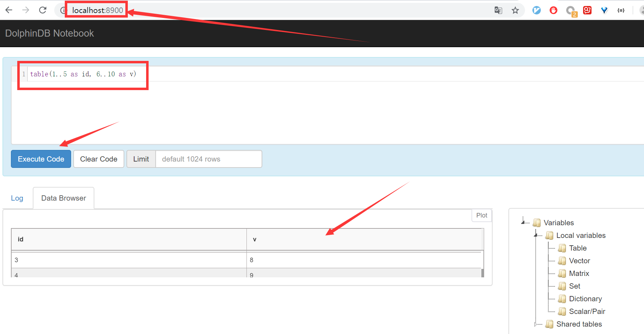
Task: Click the Set folder icon
Action: [x=562, y=286]
